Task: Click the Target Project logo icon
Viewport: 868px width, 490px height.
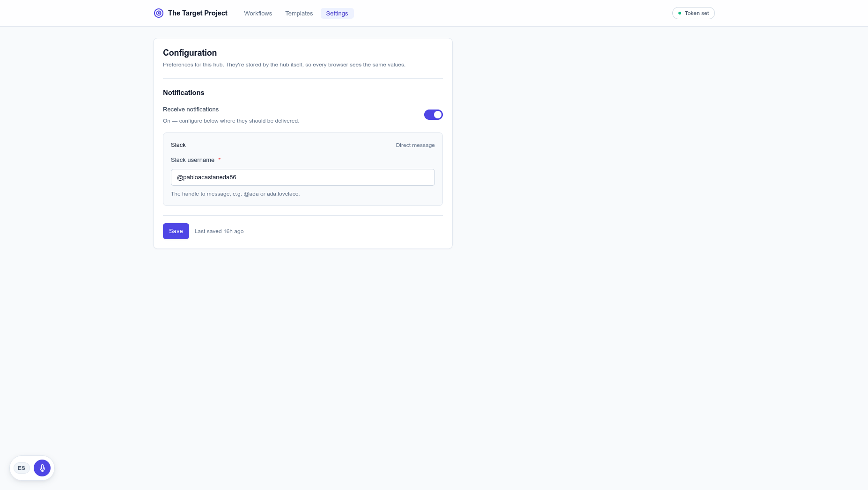Action: click(159, 13)
